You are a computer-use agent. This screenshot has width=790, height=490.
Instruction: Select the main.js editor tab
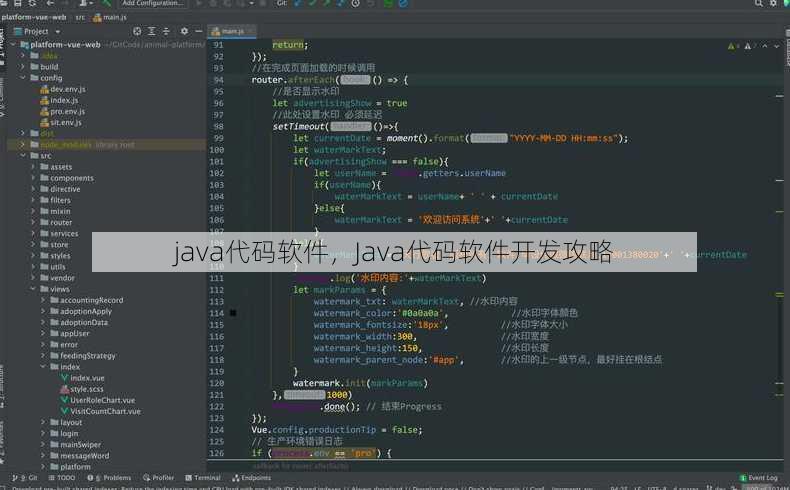[x=231, y=31]
